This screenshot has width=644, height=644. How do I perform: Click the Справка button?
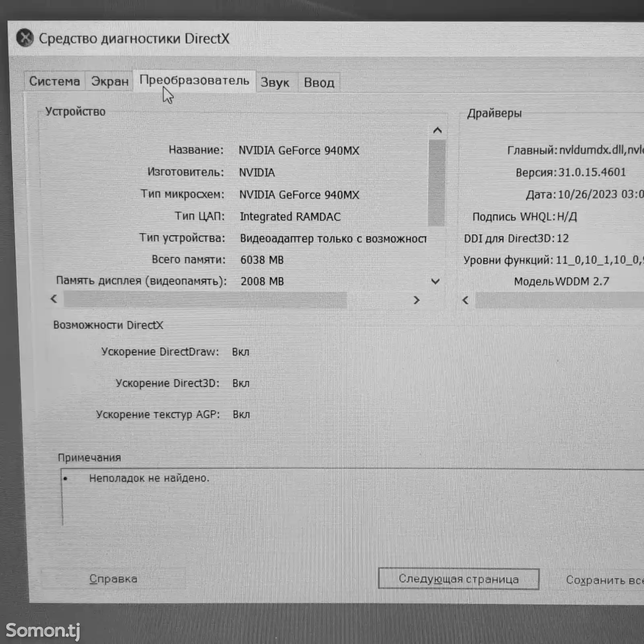point(113,579)
